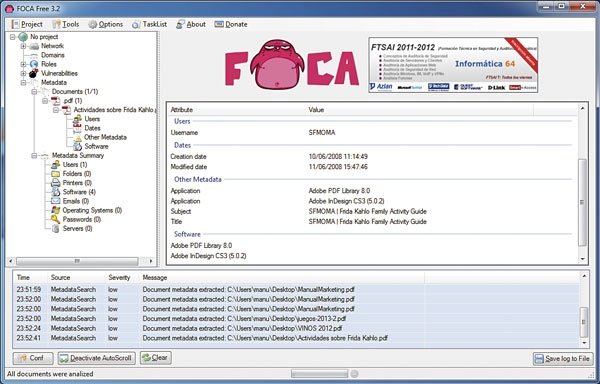Select the SFMOMA username value

click(x=322, y=133)
